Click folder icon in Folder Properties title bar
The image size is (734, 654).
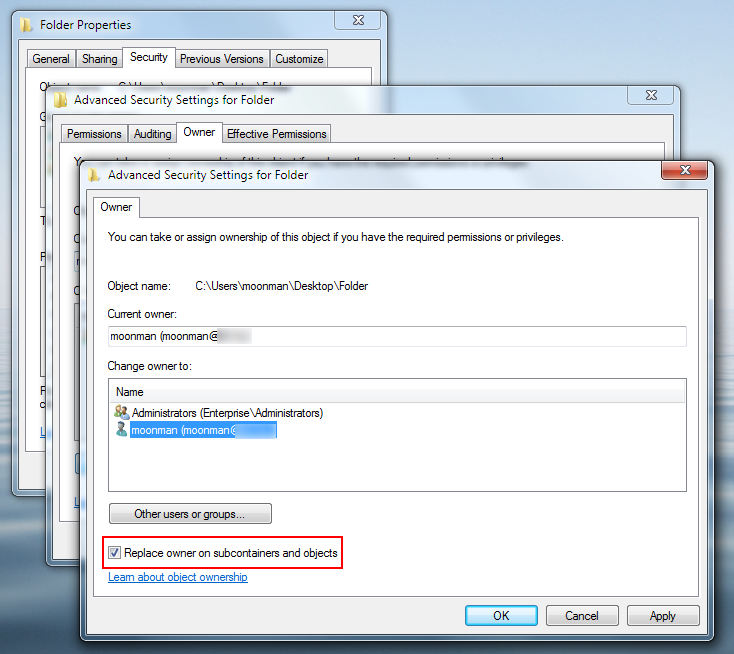coord(27,24)
